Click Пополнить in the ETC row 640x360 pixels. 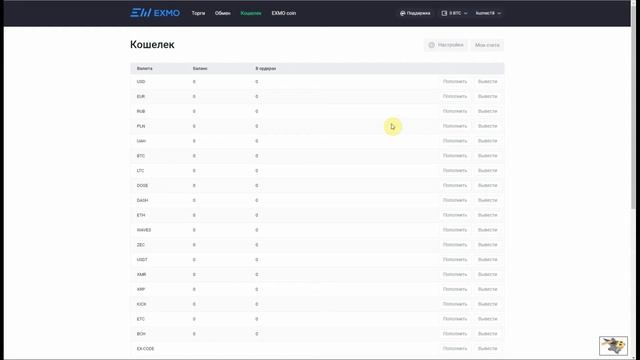pyautogui.click(x=455, y=319)
